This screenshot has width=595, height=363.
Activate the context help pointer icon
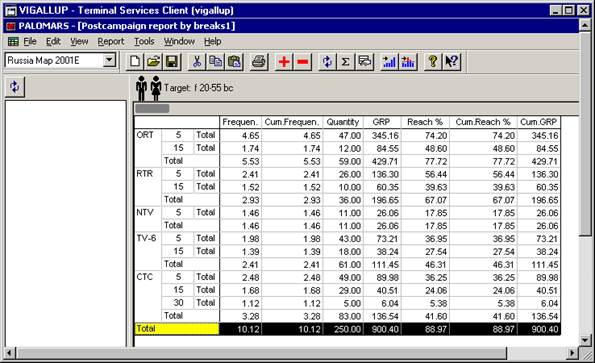[x=452, y=61]
